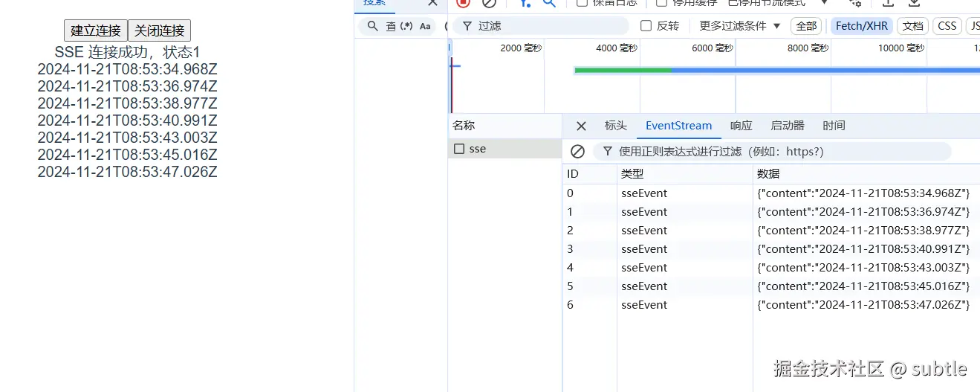Click page line 2024-11-21T08:53:36.974Z

(127, 86)
